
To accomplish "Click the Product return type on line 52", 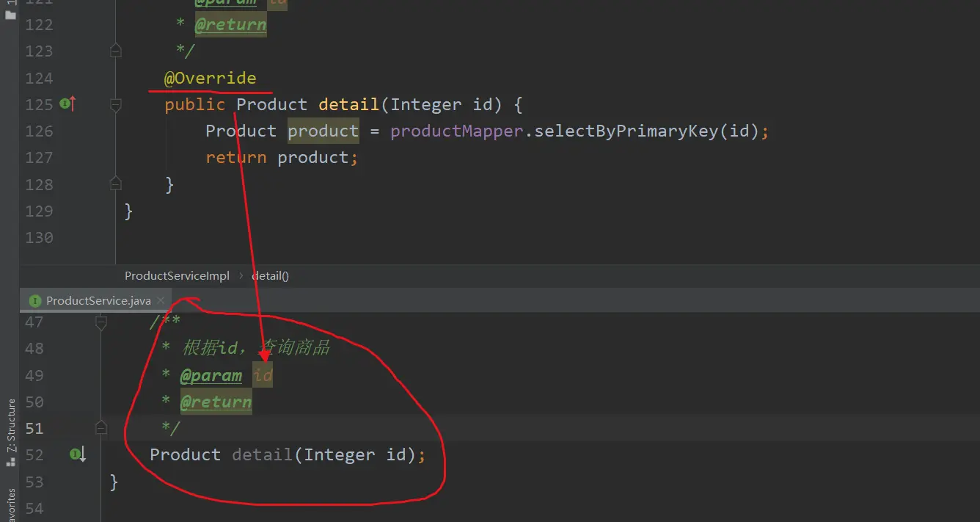I will tap(185, 455).
